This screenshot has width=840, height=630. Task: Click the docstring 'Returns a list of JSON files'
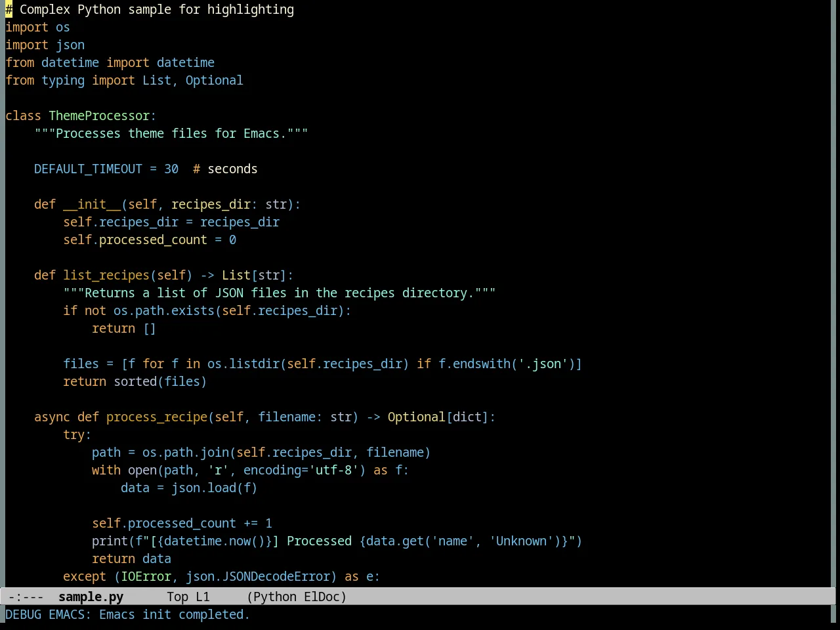point(280,293)
